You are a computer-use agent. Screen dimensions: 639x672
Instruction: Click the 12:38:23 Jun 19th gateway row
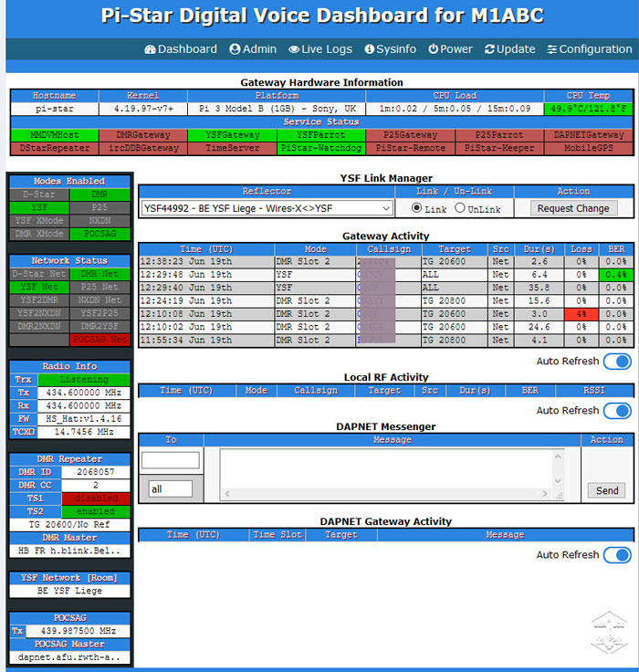coord(386,261)
